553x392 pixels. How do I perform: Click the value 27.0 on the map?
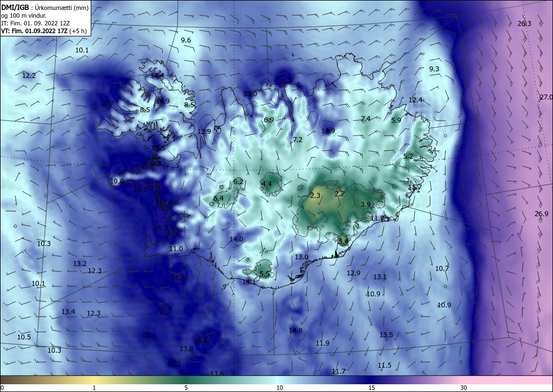[x=546, y=97]
